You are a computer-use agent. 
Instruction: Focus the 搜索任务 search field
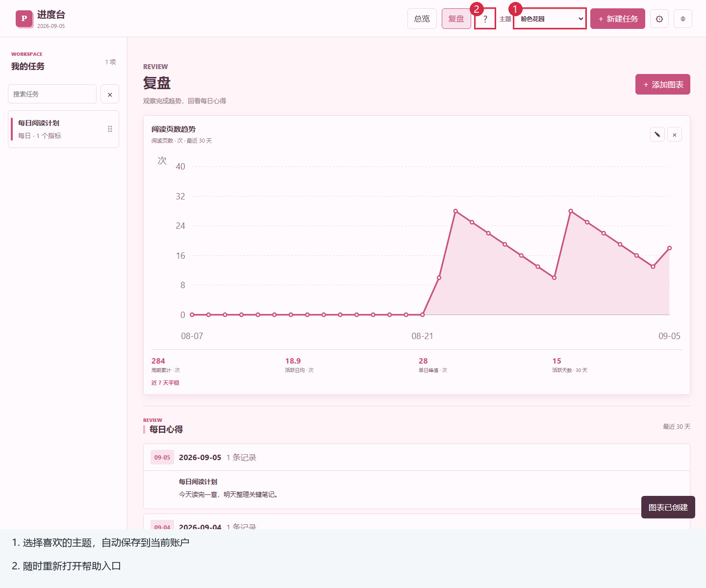pyautogui.click(x=52, y=94)
